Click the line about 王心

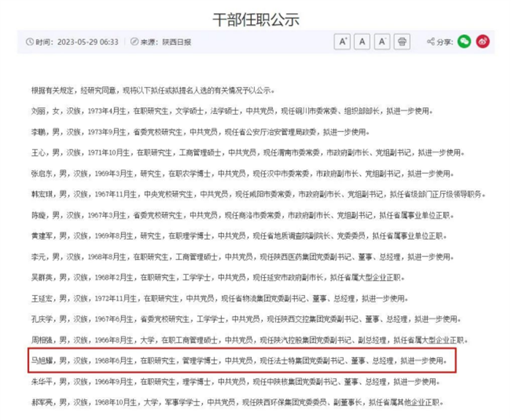[247, 153]
